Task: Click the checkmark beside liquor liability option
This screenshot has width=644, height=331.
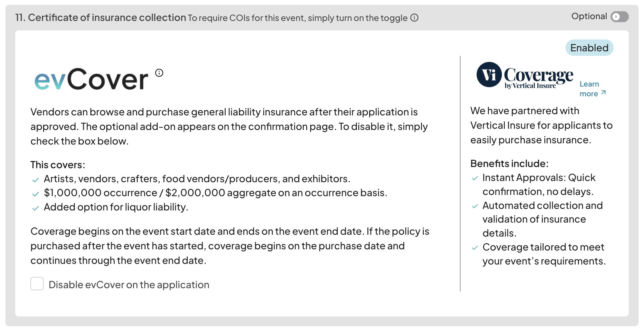Action: click(36, 208)
